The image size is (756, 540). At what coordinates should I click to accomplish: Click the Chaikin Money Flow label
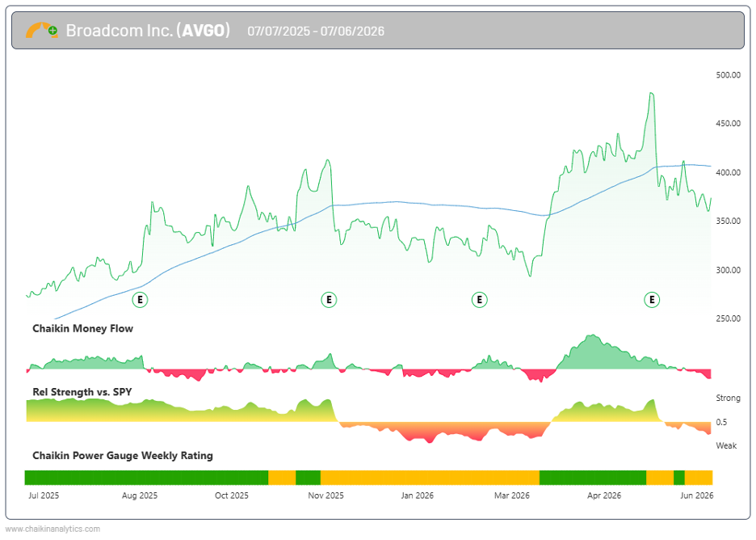(82, 329)
